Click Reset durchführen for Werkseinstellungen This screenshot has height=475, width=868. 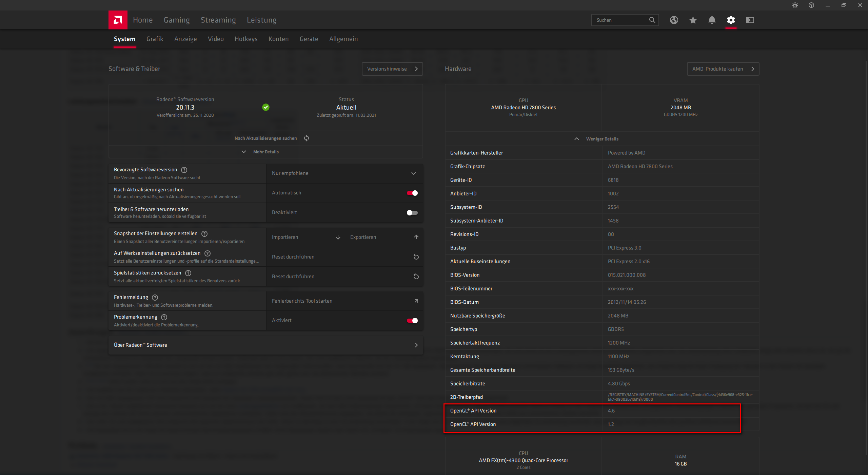[344, 257]
